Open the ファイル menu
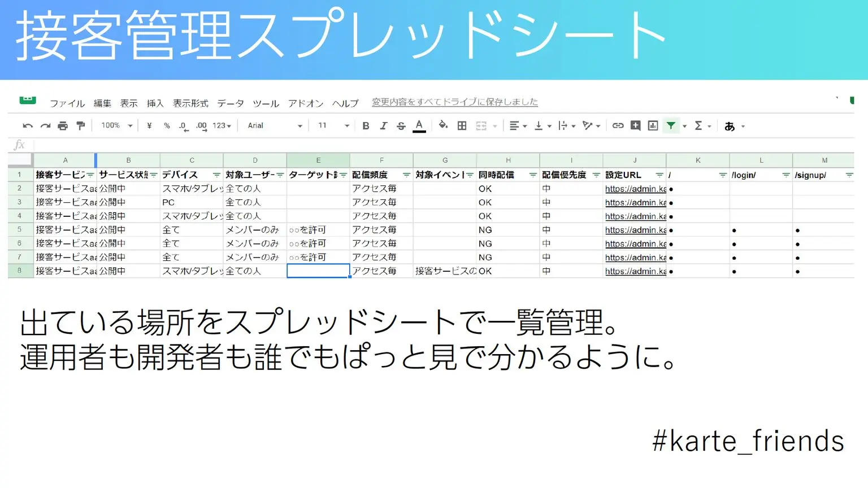 67,103
